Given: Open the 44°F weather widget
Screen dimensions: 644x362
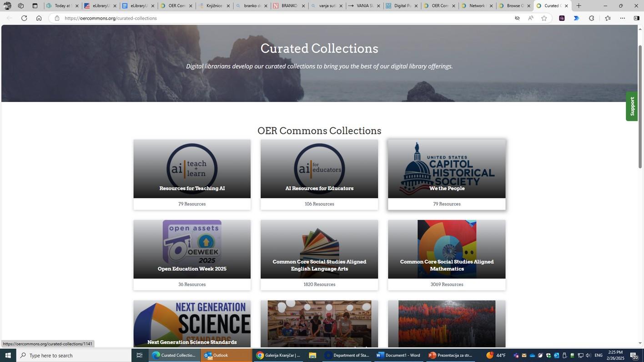Looking at the screenshot, I should pyautogui.click(x=496, y=355).
